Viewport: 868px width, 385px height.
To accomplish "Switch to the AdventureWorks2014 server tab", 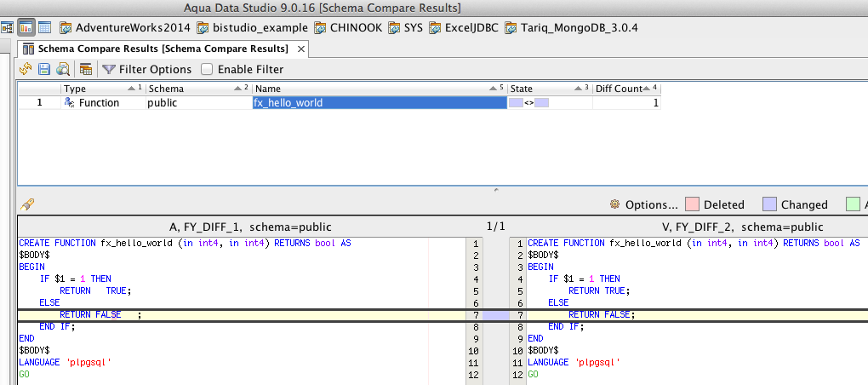I will coord(125,27).
